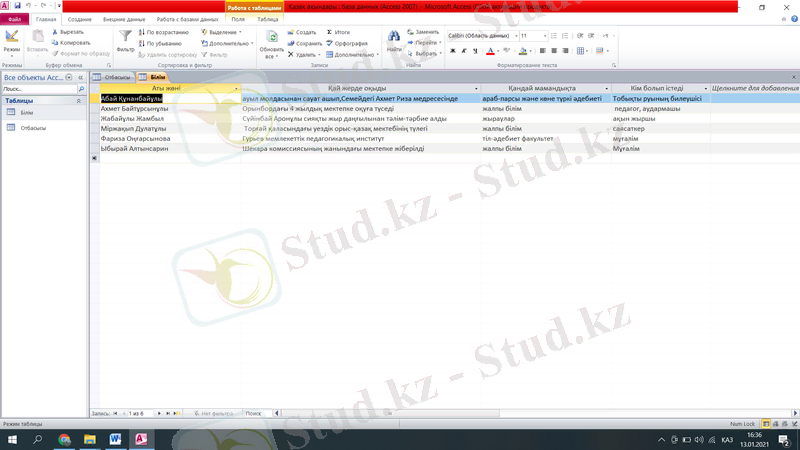800x450 pixels.
Task: Click save icon in quick access toolbar
Action: (x=17, y=6)
